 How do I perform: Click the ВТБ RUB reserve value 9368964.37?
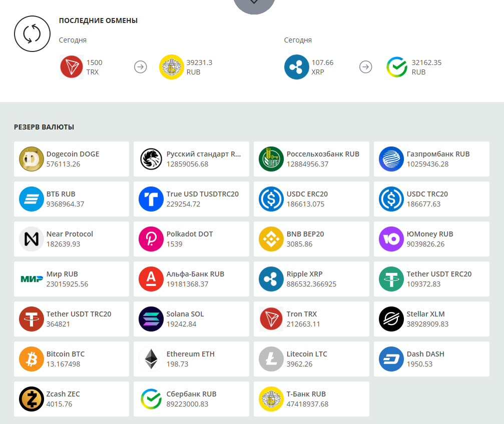(x=65, y=204)
